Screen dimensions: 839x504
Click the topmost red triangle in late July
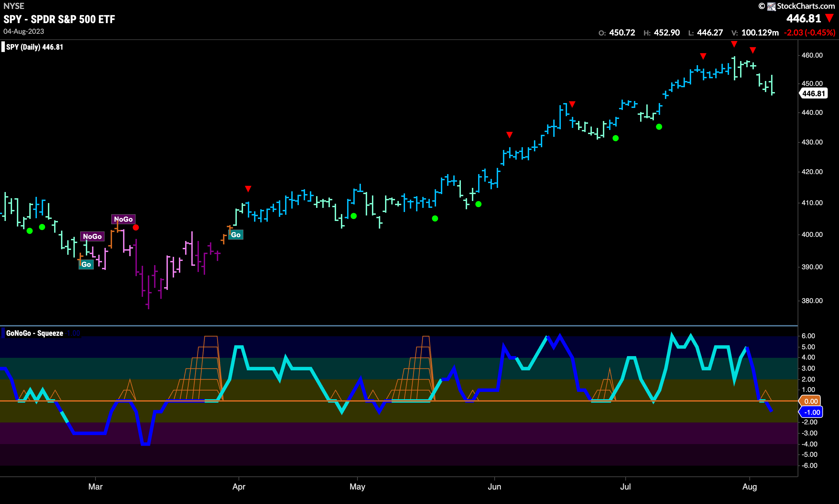734,44
